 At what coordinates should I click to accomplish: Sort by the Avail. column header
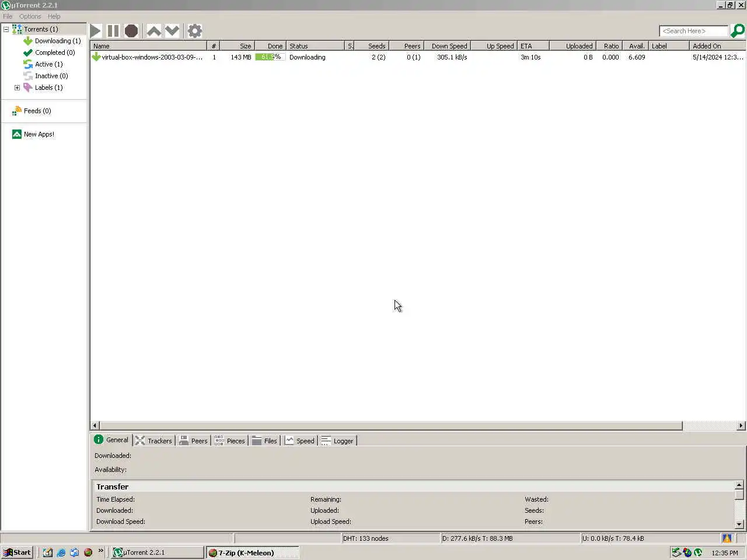tap(636, 46)
